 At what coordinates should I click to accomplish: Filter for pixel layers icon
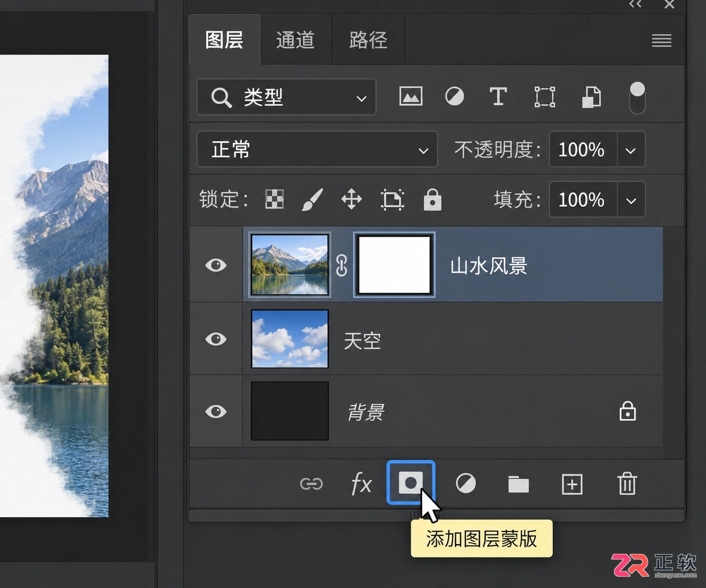(x=411, y=97)
